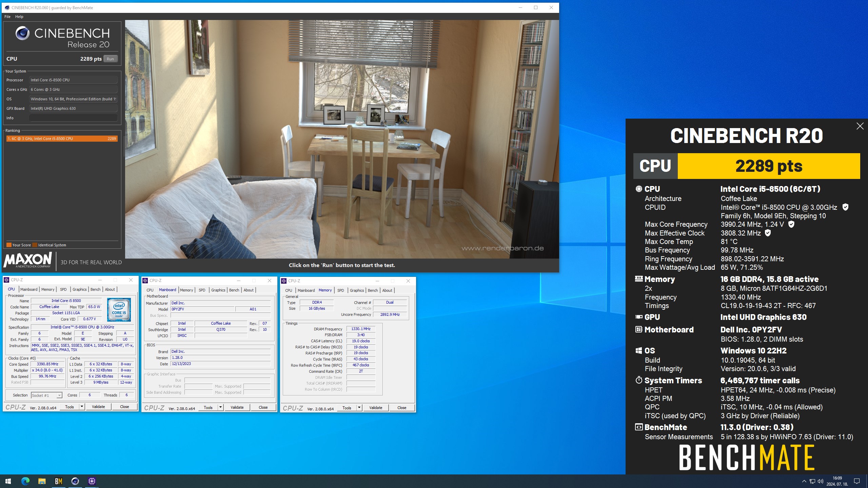Screen dimensions: 868x488
Task: Open the network status tray icon
Action: (x=812, y=481)
